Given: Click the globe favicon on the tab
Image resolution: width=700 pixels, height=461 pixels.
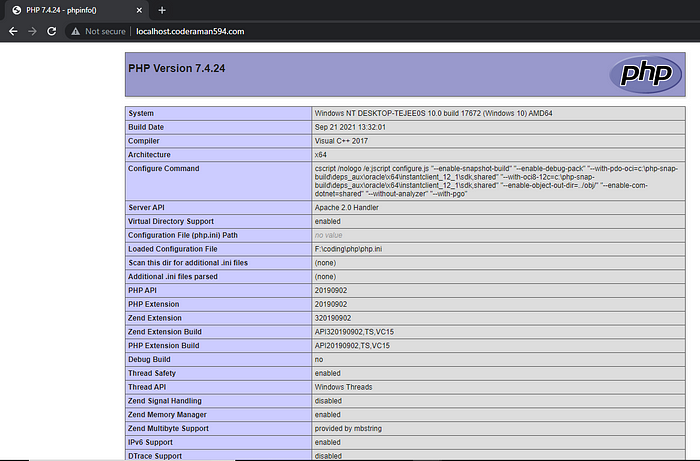Looking at the screenshot, I should (x=17, y=10).
